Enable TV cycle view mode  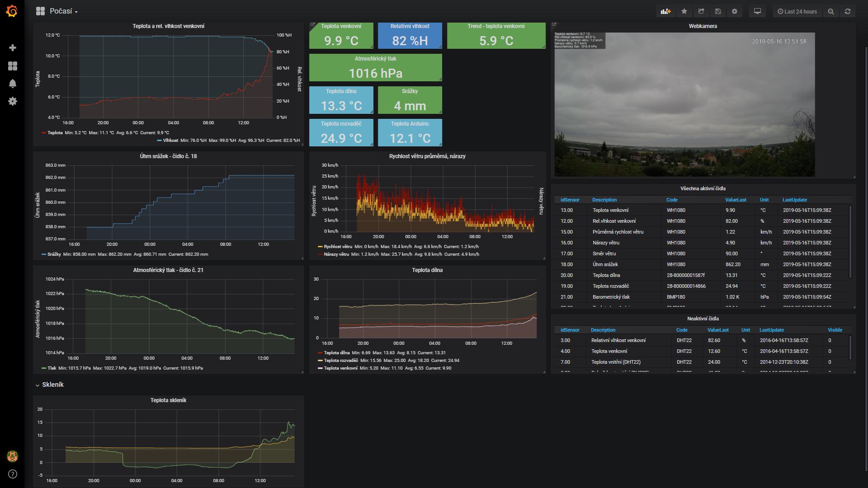point(758,11)
